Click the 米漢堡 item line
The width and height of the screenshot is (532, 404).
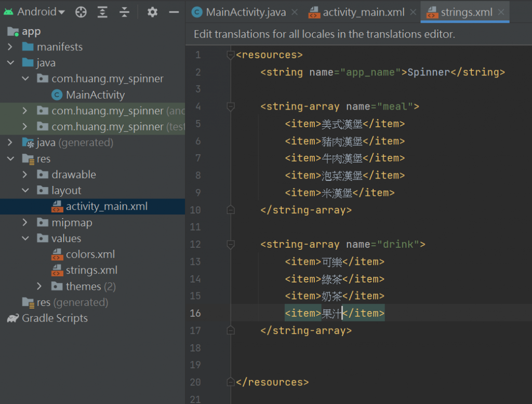pos(340,193)
